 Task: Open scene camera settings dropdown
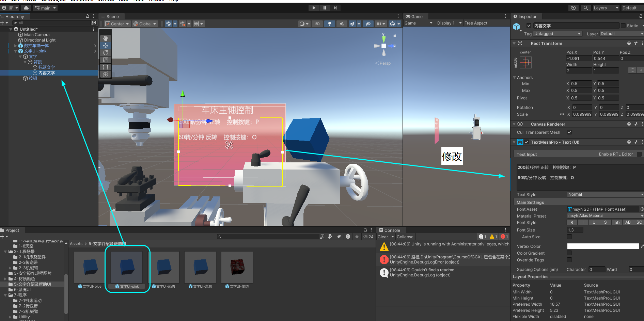click(381, 24)
